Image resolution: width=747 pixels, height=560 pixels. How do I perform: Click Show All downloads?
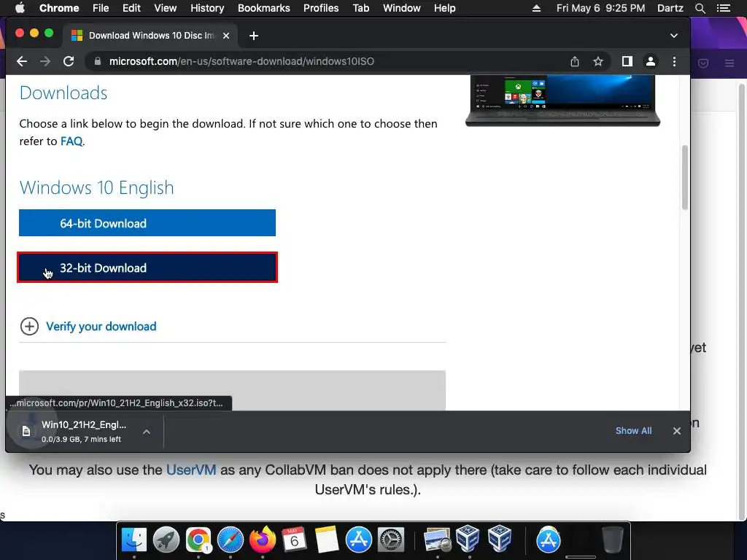click(633, 431)
